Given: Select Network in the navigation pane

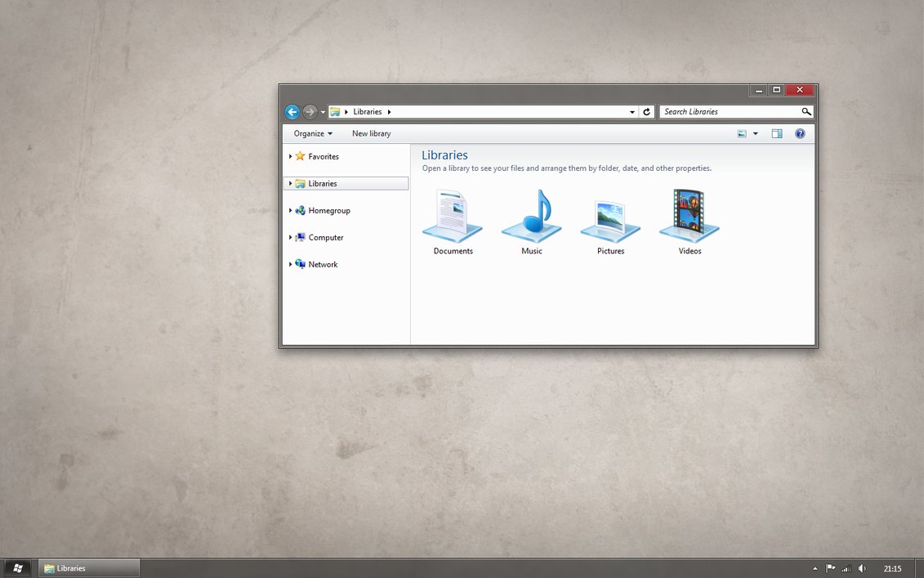Looking at the screenshot, I should 323,265.
